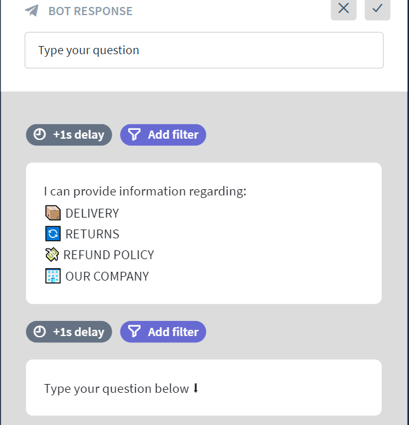The image size is (409, 425).
Task: Click the Type your question input field
Action: [204, 50]
